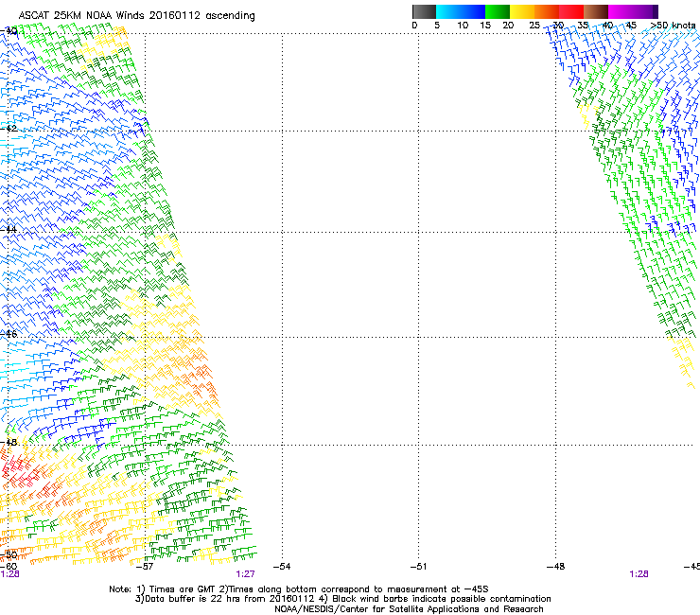The width and height of the screenshot is (700, 615).
Task: Select the red 30–35 knots legend segment
Action: tap(571, 11)
